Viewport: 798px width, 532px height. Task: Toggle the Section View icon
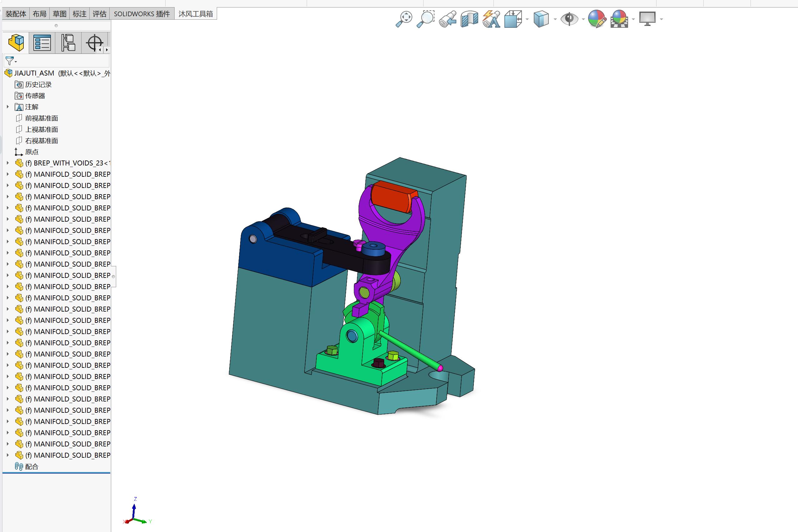[x=469, y=19]
